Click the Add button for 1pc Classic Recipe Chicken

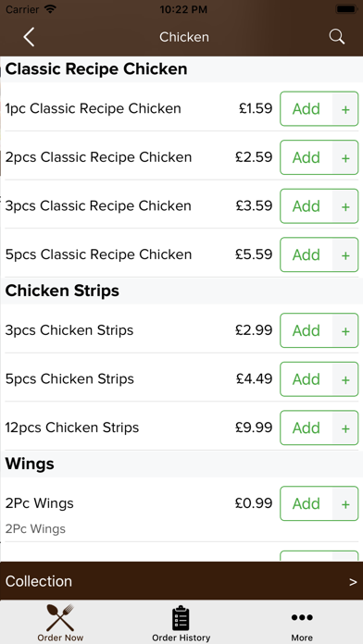click(x=307, y=109)
